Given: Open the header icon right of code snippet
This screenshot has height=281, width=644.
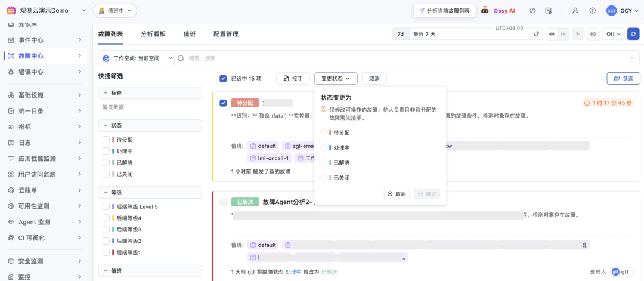Looking at the screenshot, I should [x=548, y=11].
